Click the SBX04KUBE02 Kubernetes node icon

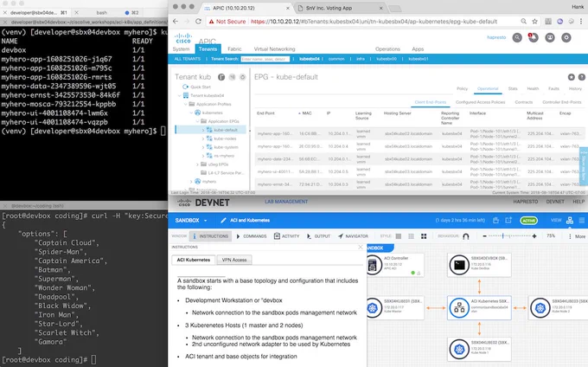coord(459,350)
